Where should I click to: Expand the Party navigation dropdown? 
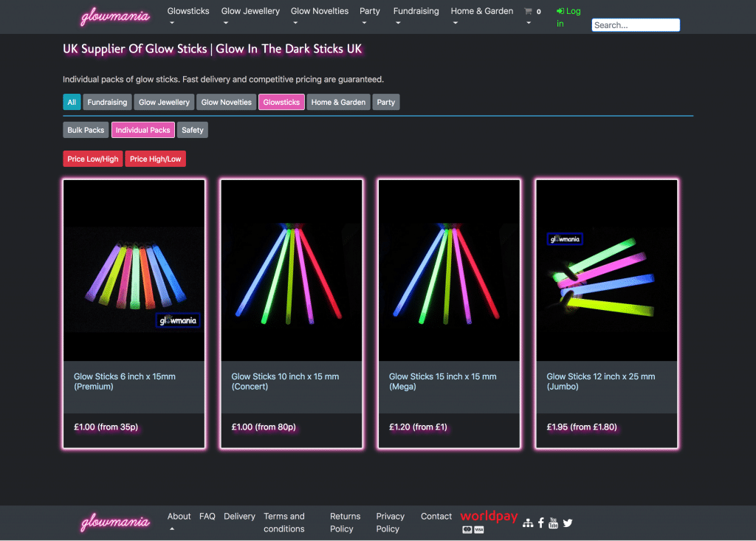click(x=370, y=16)
